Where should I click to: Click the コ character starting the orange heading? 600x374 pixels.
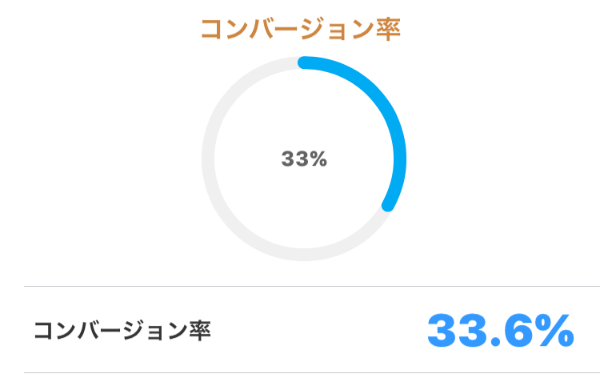[212, 29]
